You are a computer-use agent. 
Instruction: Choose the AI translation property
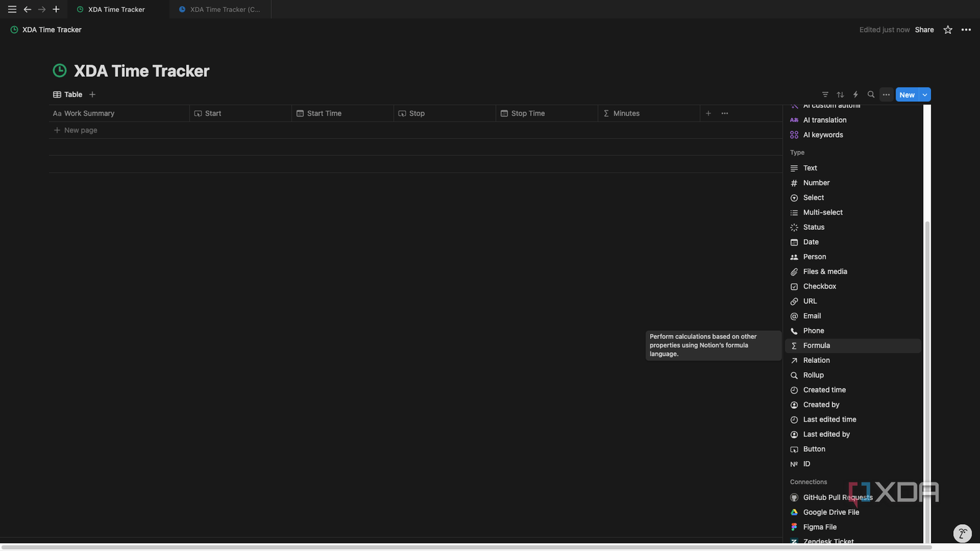pos(853,120)
